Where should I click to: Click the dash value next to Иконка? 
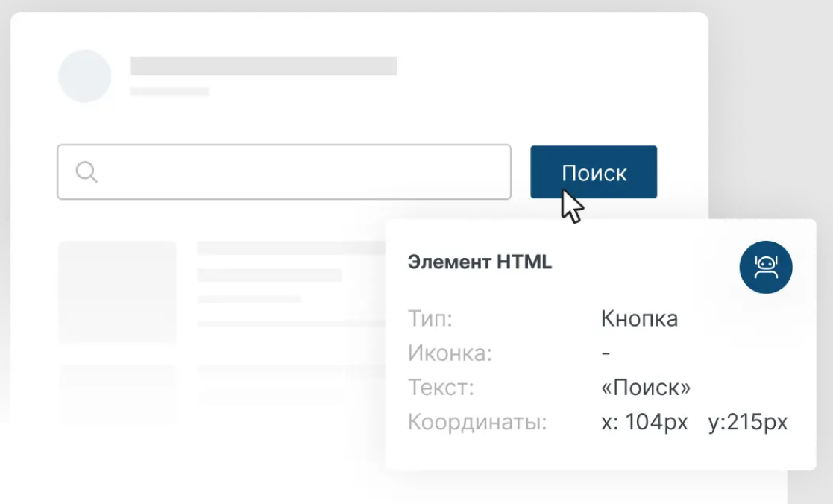606,353
